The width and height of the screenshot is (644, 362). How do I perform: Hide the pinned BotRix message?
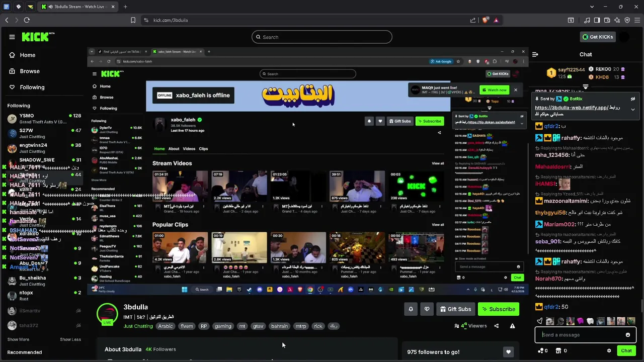(x=633, y=99)
